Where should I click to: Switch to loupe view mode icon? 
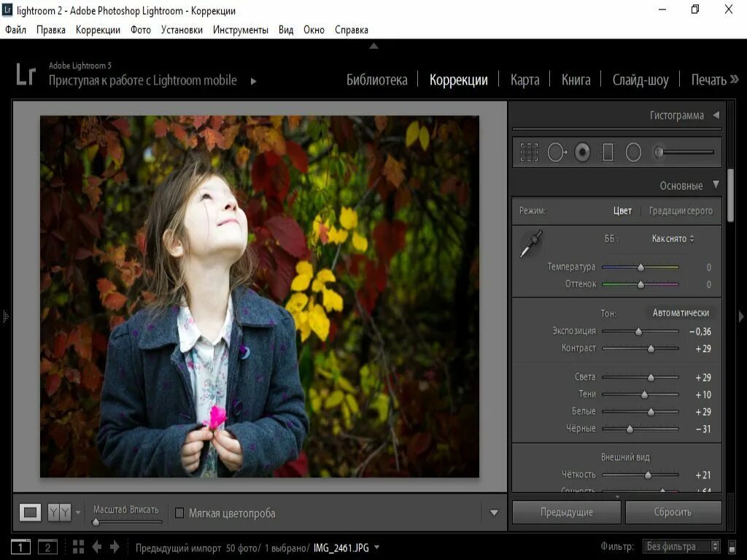30,513
